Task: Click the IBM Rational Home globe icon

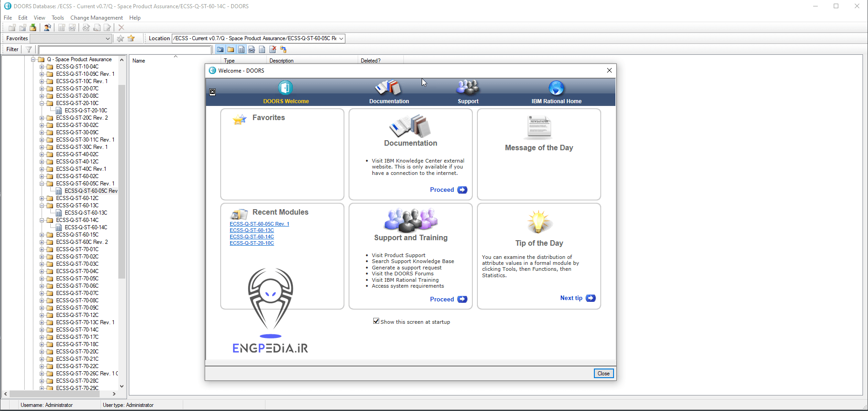Action: (x=556, y=88)
